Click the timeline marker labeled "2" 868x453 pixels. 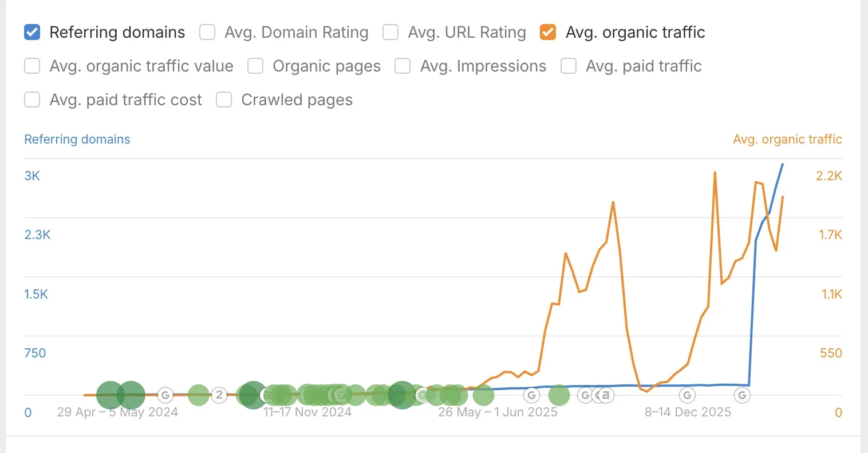(x=219, y=395)
